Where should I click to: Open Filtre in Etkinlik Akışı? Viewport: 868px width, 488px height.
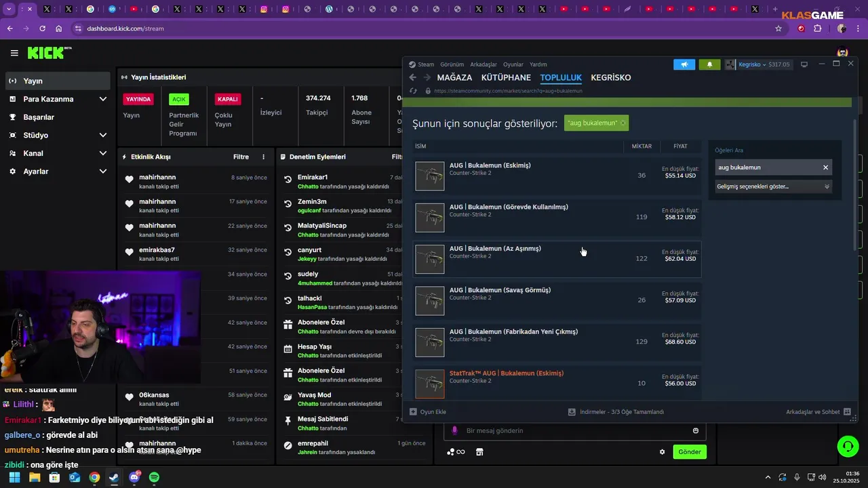coord(241,157)
